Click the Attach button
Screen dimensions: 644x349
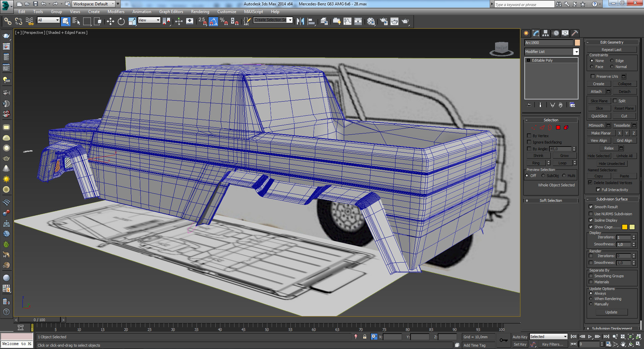tap(596, 92)
